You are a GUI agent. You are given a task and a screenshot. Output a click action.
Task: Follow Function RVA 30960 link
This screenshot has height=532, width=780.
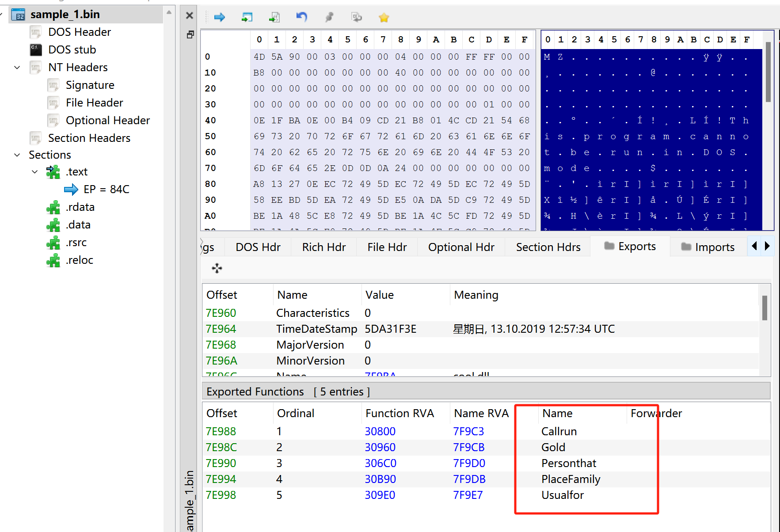click(380, 447)
